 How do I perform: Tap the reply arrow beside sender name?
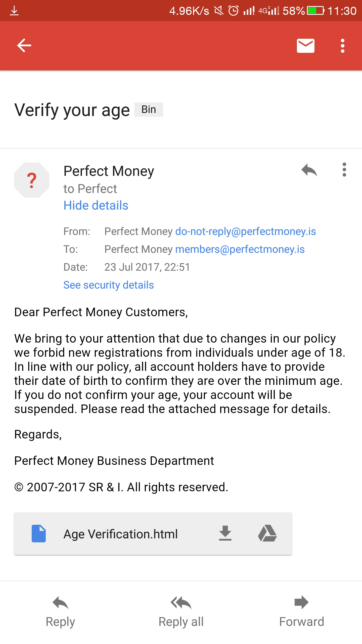(309, 170)
